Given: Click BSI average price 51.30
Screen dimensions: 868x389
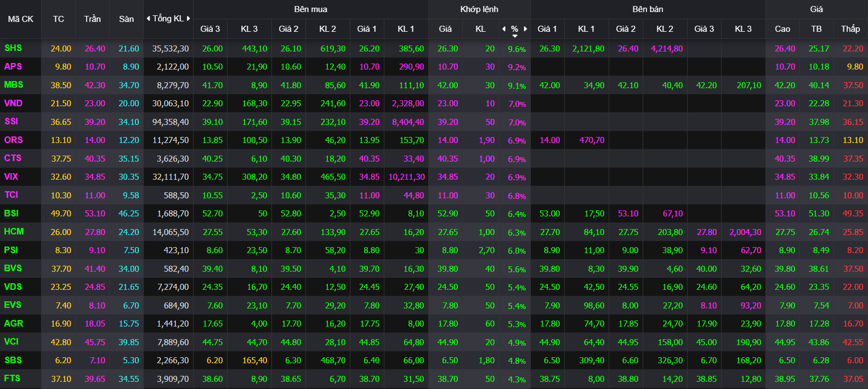Looking at the screenshot, I should [x=819, y=214].
